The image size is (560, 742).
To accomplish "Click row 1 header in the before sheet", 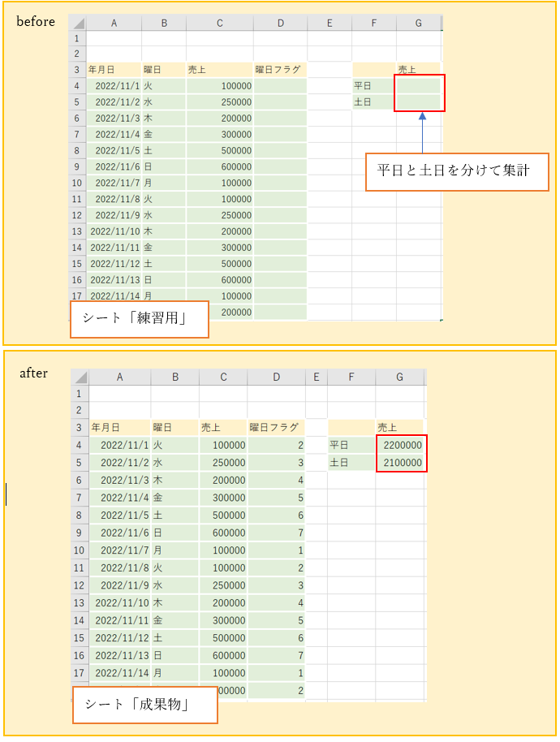I will click(x=77, y=38).
